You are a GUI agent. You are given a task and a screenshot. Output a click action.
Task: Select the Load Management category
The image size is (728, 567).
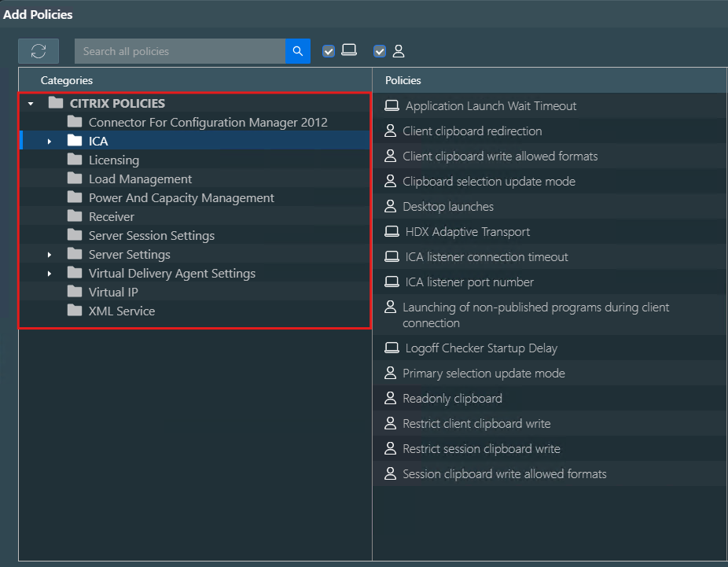coord(140,179)
